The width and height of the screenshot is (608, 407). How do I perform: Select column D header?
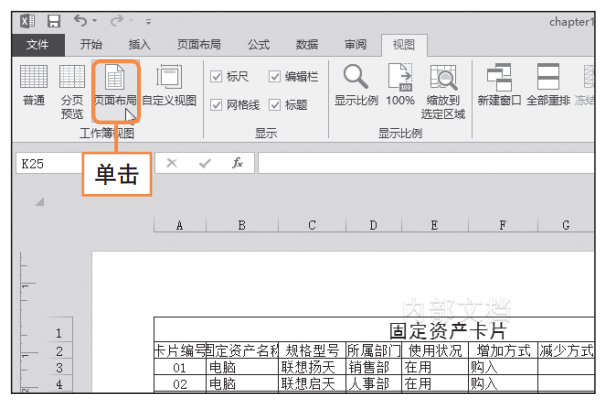tap(373, 225)
